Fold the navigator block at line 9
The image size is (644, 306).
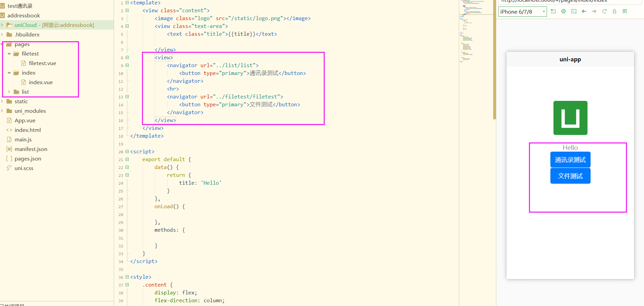tap(127, 65)
